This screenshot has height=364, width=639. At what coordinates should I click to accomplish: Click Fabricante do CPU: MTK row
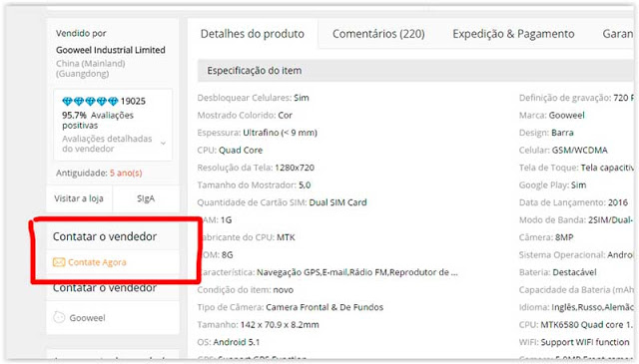tap(249, 237)
